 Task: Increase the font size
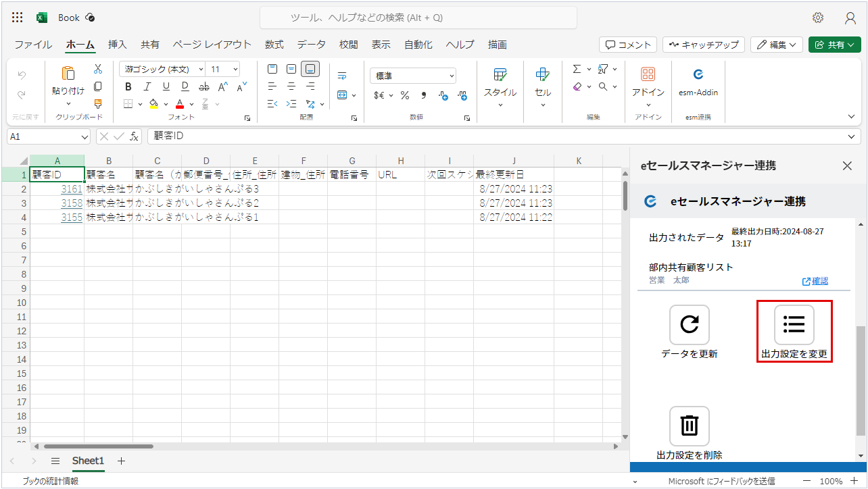coord(222,86)
